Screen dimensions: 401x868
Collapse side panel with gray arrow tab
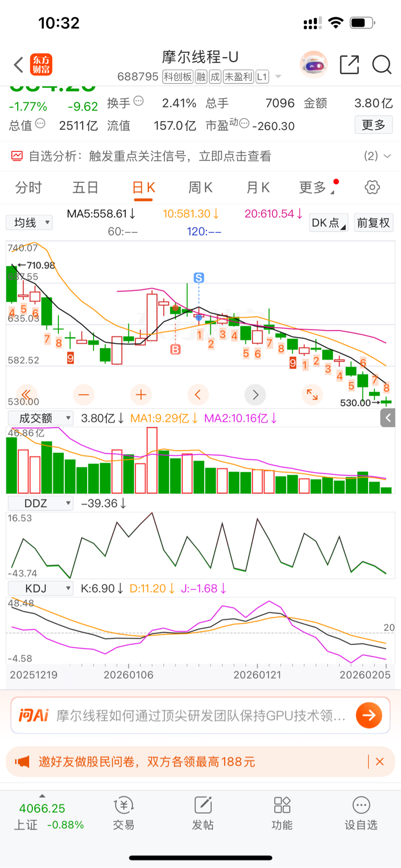coord(387,418)
